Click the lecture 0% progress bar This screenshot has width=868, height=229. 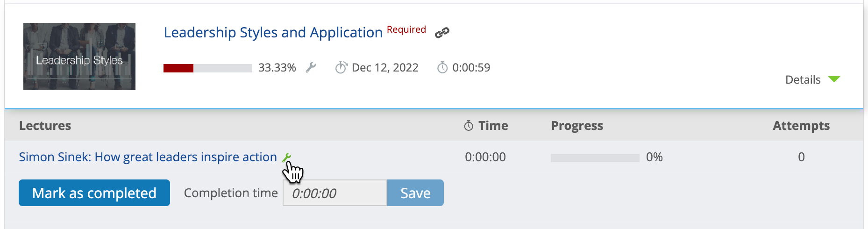[x=595, y=158]
